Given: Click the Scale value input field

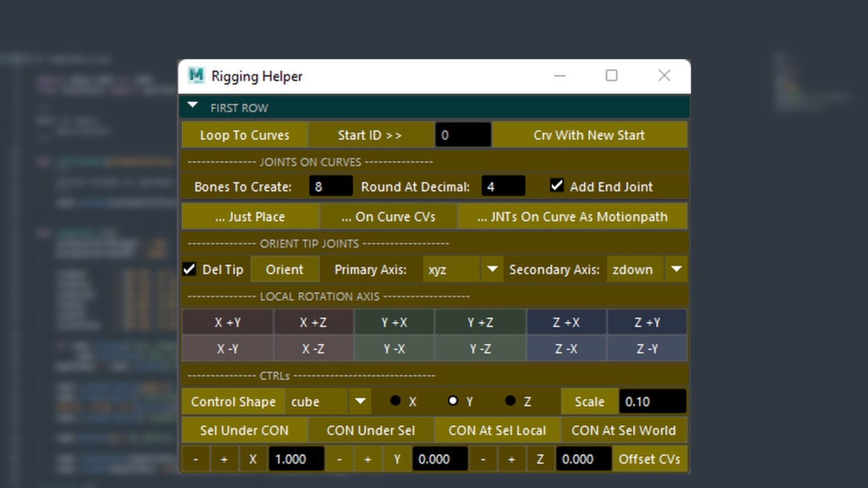Looking at the screenshot, I should pos(652,402).
